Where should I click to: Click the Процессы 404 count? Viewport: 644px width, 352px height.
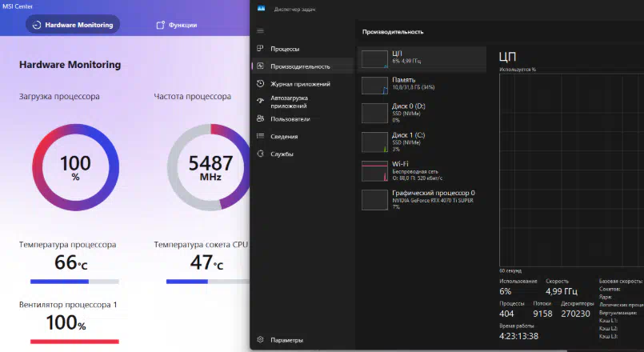[x=506, y=314]
